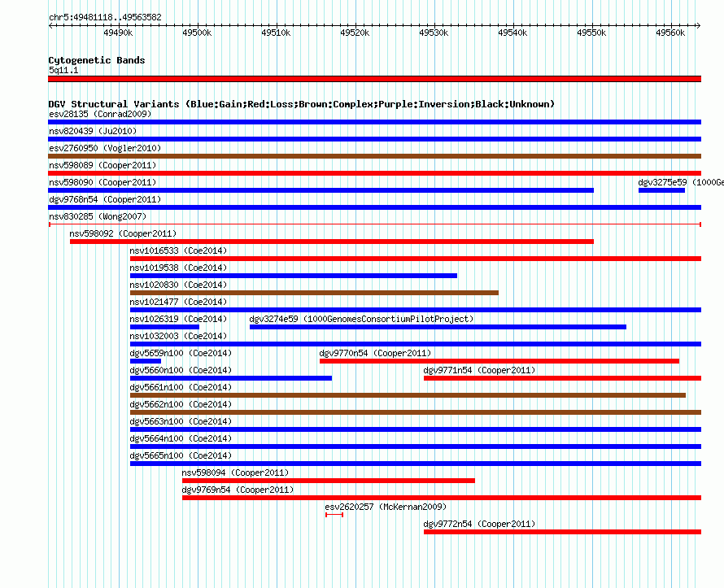Click the dgv5660n100 (Coe2014) label
This screenshot has height=588, width=724.
coord(181,370)
